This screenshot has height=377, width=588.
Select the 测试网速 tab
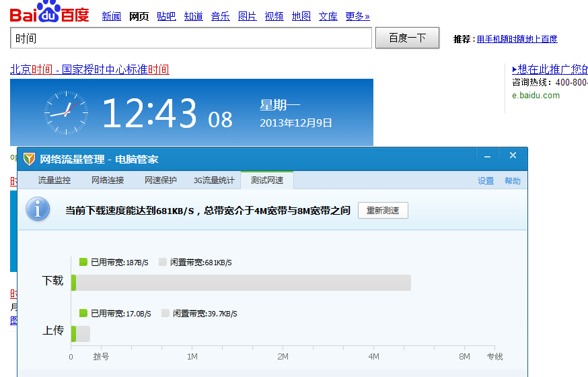click(267, 180)
